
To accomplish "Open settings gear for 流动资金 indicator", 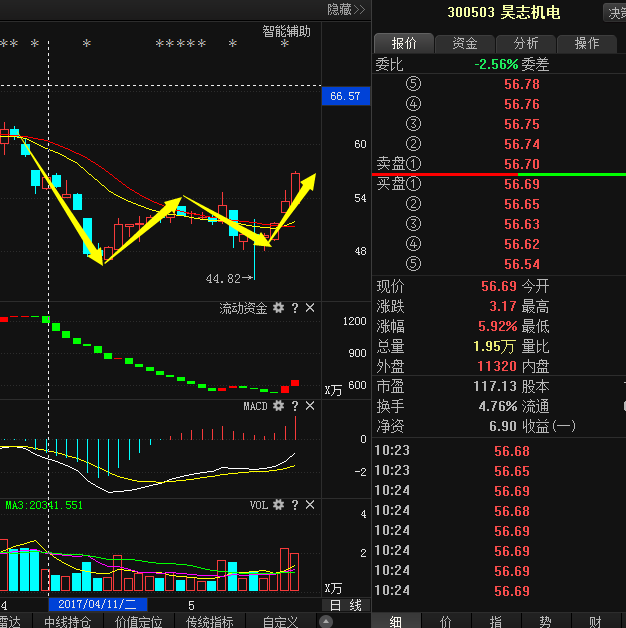I will coord(278,308).
